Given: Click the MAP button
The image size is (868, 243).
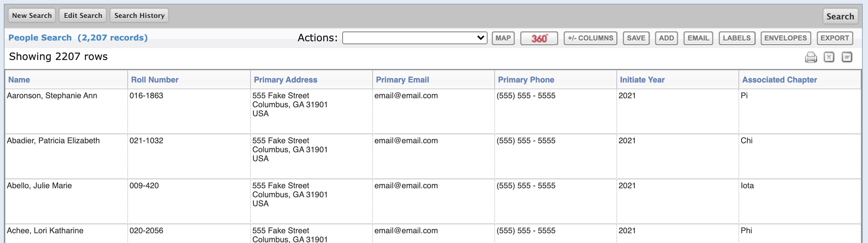Looking at the screenshot, I should coord(503,38).
